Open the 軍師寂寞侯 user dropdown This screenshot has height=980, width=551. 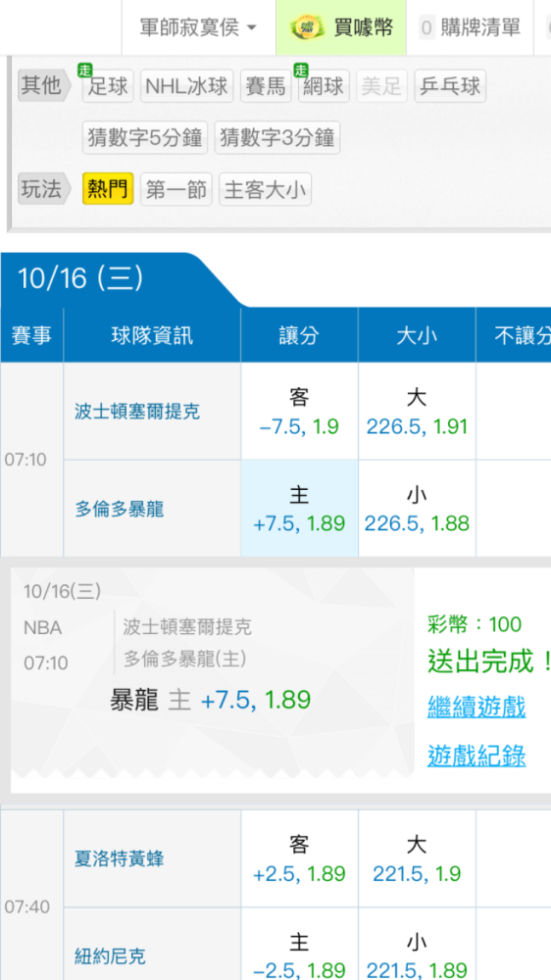click(x=198, y=27)
